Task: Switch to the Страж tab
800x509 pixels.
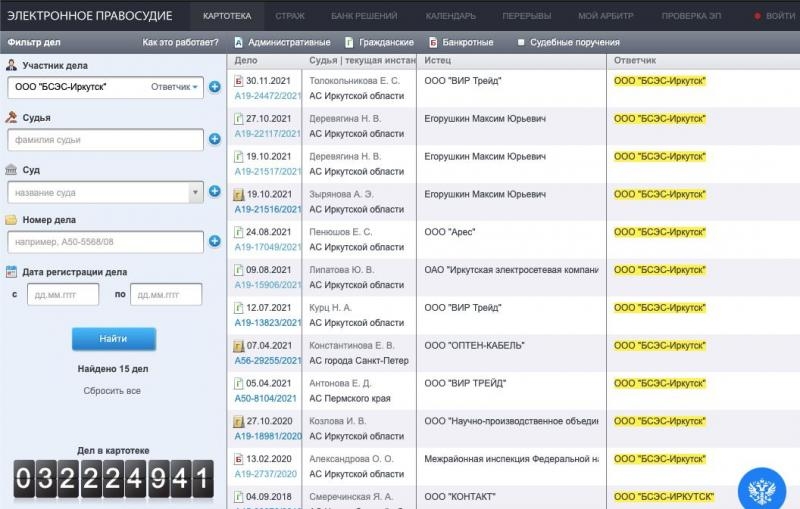Action: tap(290, 16)
